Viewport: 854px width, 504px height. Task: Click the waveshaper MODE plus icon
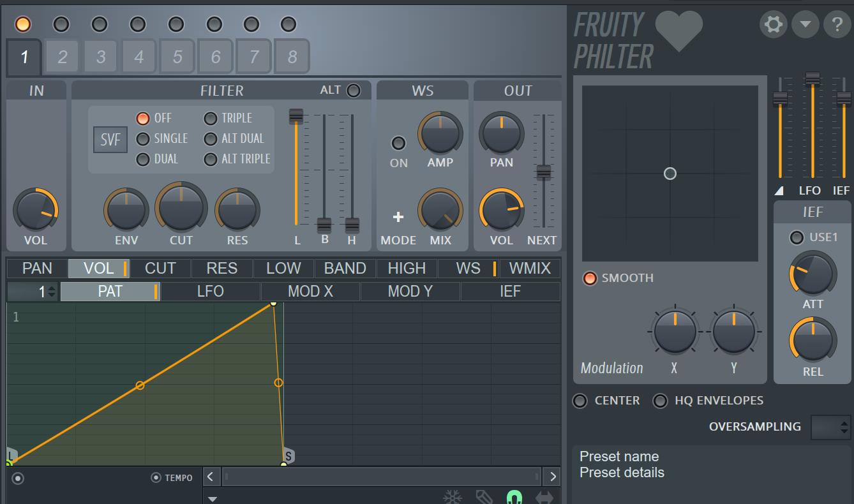pos(398,217)
